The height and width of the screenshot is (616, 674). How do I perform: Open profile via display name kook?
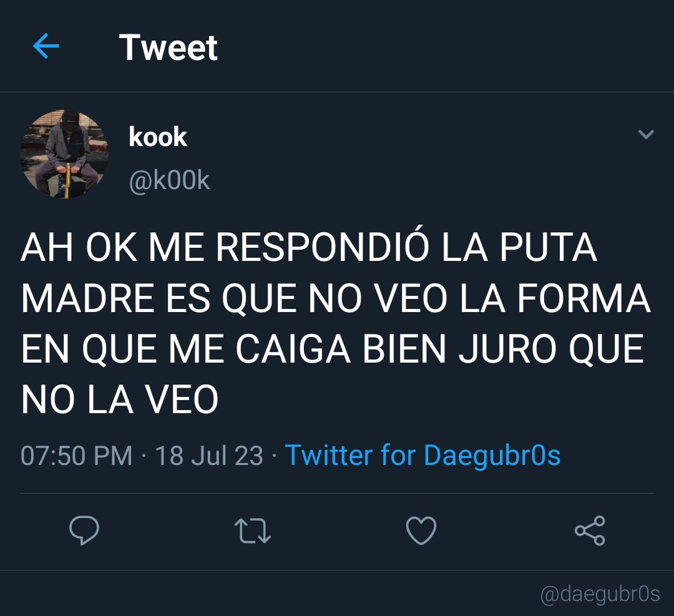158,137
